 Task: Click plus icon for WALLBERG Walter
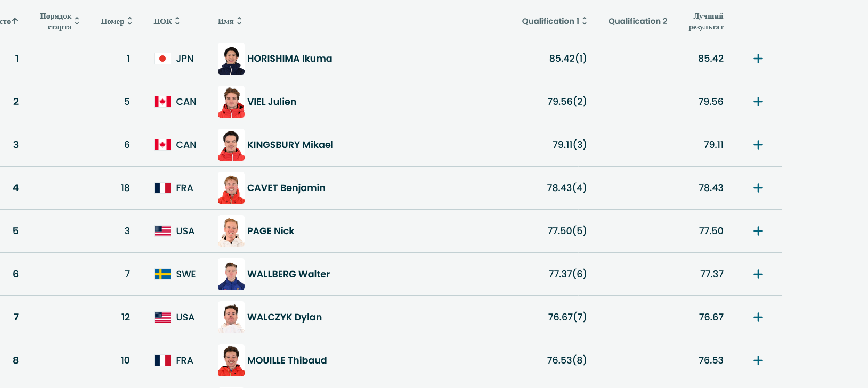click(758, 274)
